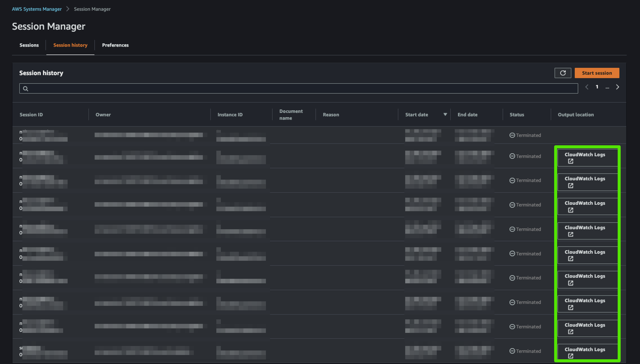This screenshot has width=640, height=364.
Task: Click the End date column header
Action: coord(467,114)
